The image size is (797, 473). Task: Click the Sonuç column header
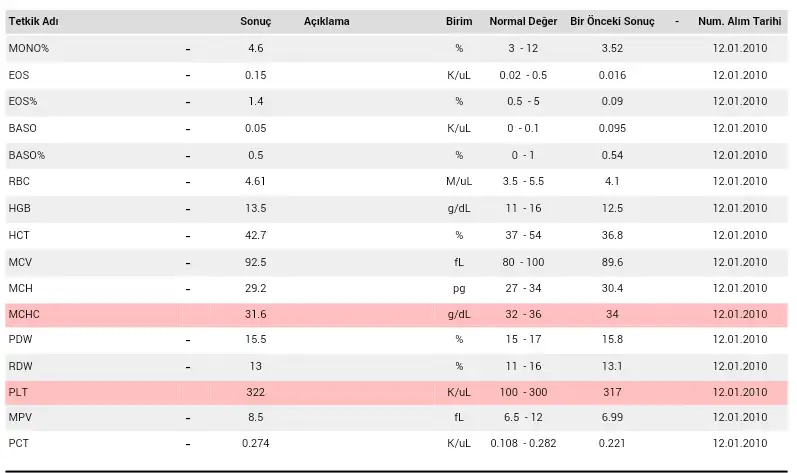click(x=255, y=22)
